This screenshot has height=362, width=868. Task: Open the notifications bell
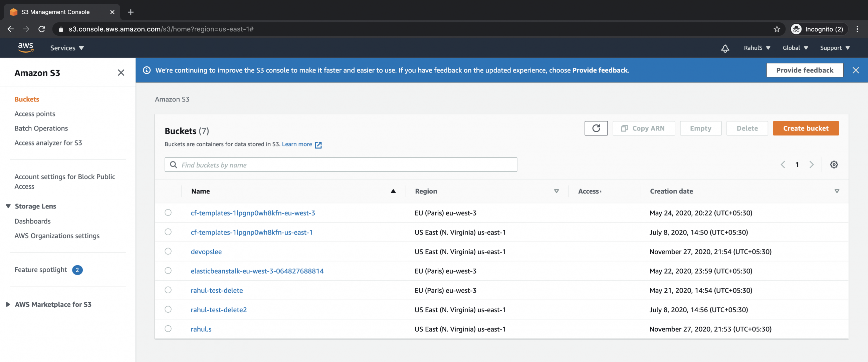pyautogui.click(x=725, y=48)
